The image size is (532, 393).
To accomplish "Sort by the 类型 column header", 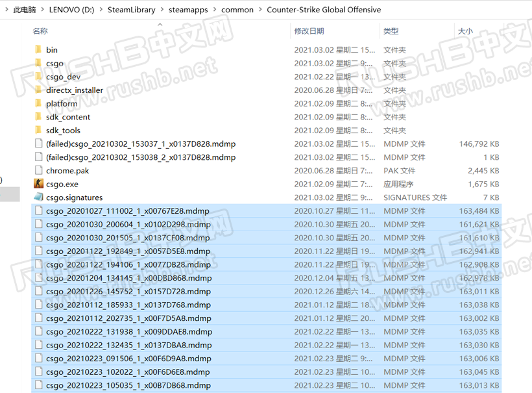I will pos(391,31).
